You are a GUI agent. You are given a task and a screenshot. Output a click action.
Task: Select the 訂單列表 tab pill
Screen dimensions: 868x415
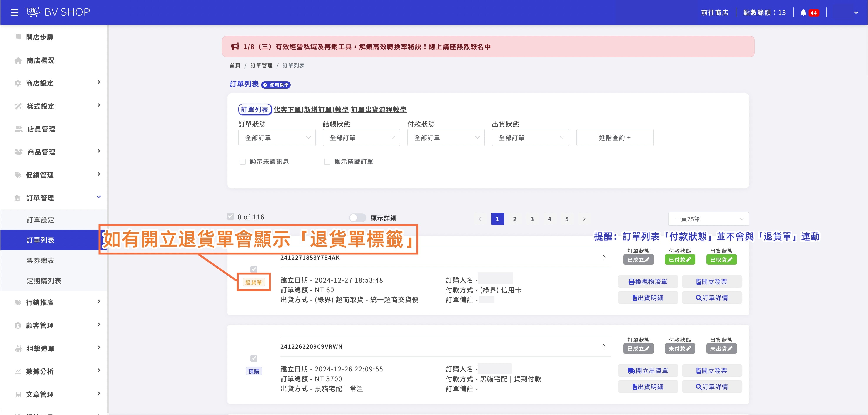(255, 110)
